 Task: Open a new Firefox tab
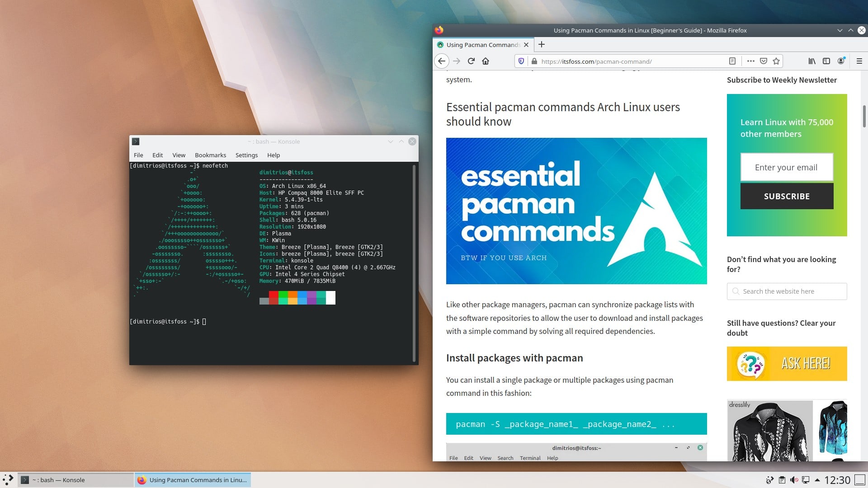(x=542, y=44)
